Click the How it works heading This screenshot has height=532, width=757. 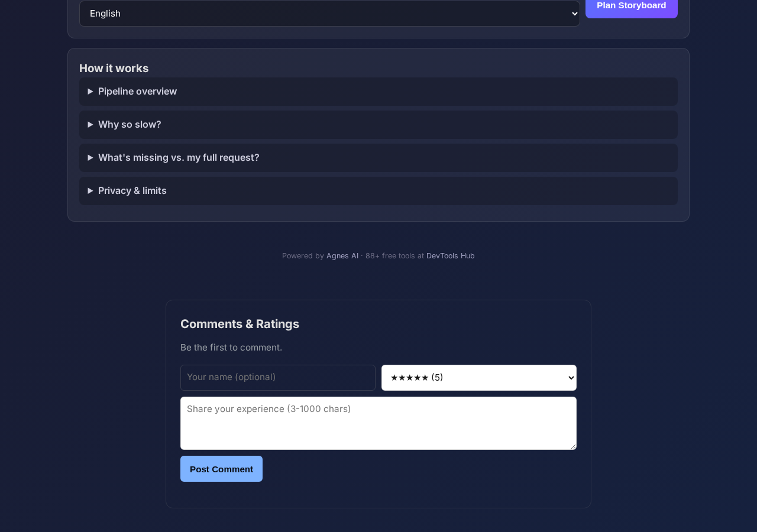(114, 68)
